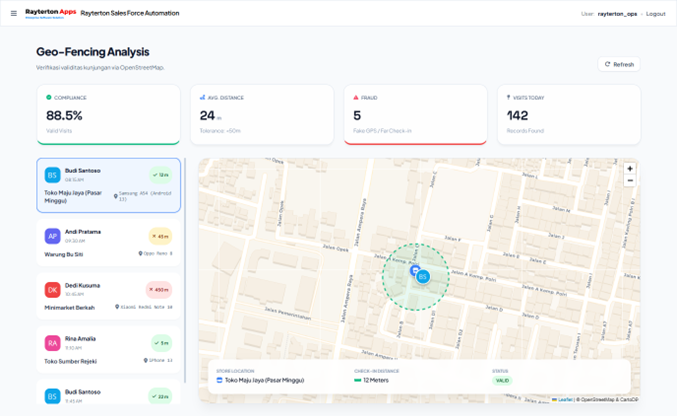The height and width of the screenshot is (416, 677).
Task: Click the BS avatar on the 22m visit
Action: 52,396
